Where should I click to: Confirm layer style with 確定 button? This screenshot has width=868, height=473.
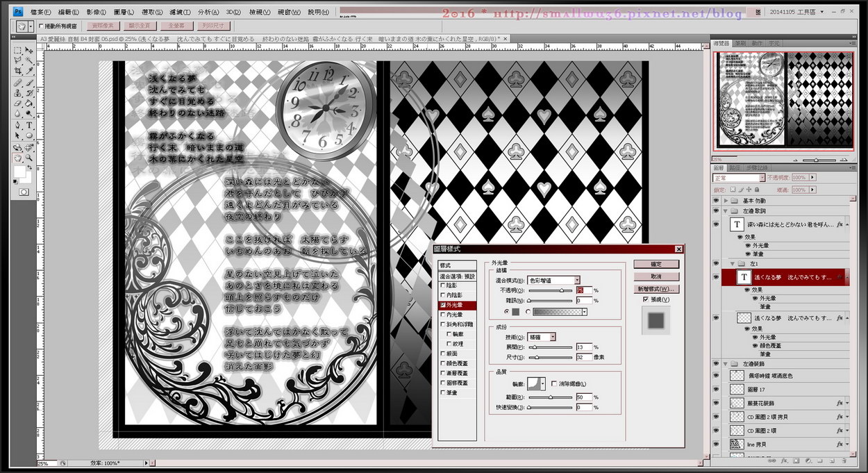coord(656,264)
